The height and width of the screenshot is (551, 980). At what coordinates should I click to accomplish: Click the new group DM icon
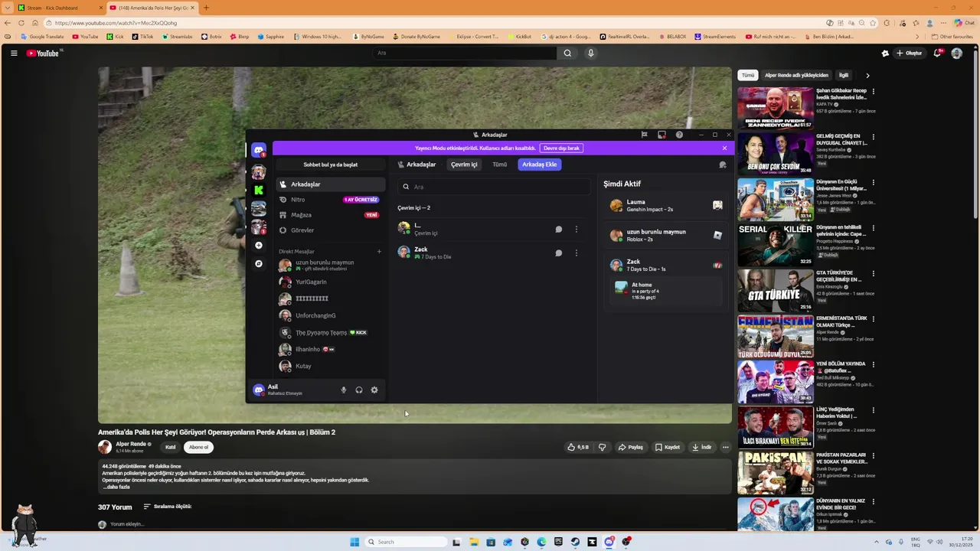[722, 165]
